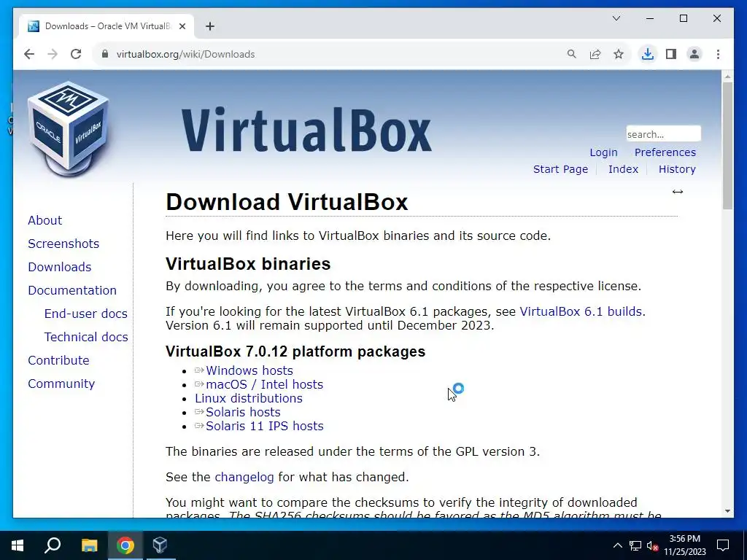
Task: Click the scrollbar down arrow
Action: [727, 511]
